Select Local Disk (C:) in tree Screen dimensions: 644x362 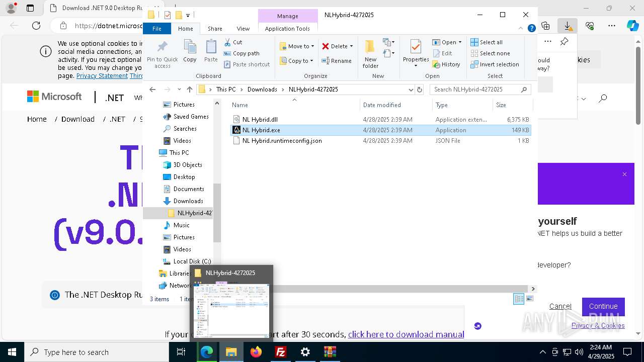pos(192,261)
